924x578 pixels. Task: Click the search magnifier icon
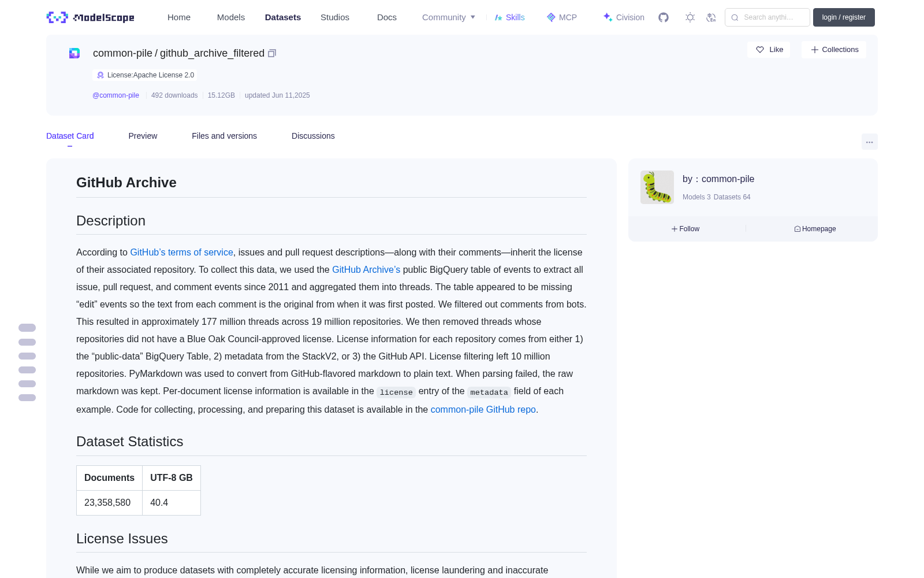[735, 17]
